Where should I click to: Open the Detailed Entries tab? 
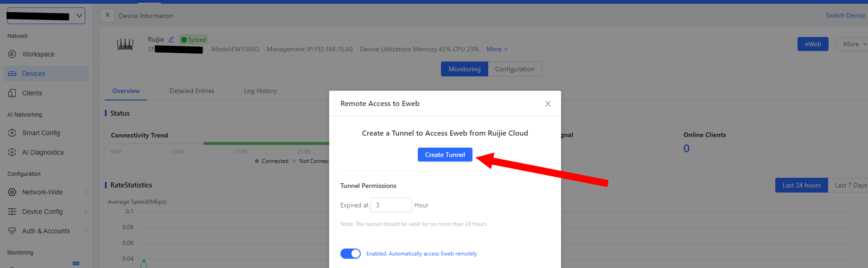191,91
